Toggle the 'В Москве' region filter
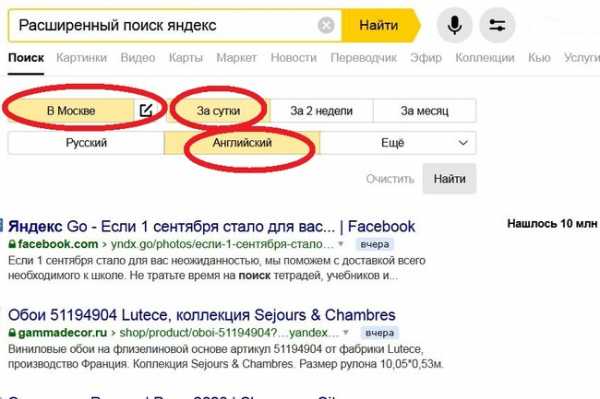The height and width of the screenshot is (399, 600). (71, 111)
